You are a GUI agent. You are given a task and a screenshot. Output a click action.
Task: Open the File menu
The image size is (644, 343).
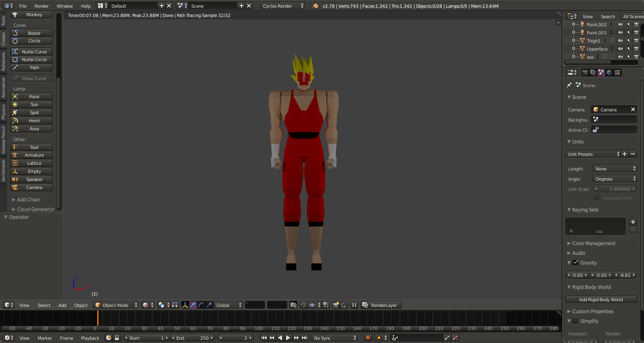click(x=23, y=6)
